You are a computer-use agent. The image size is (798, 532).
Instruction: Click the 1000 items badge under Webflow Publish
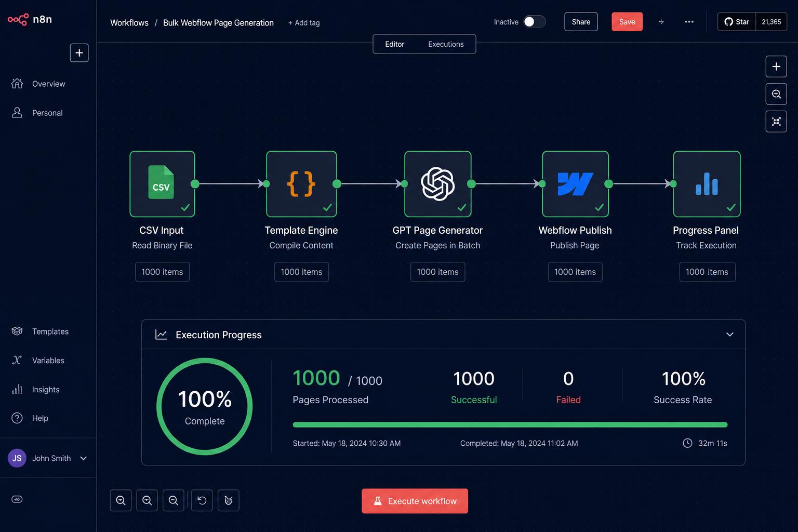[575, 272]
